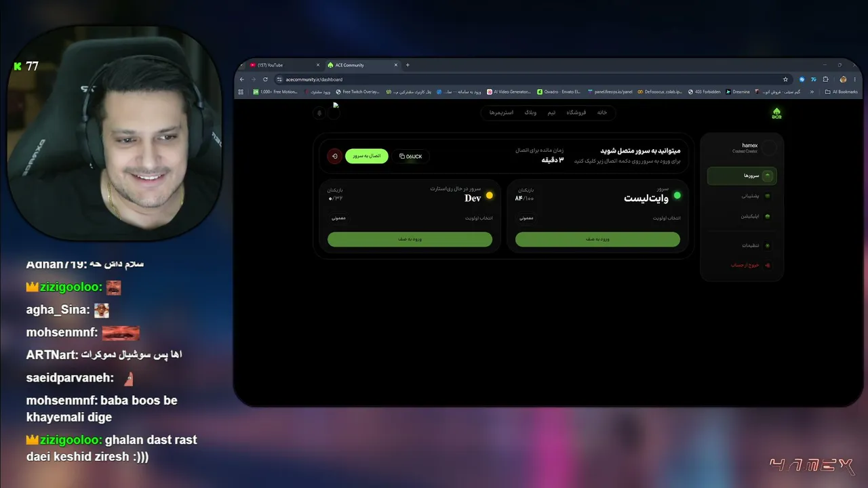Bookmark this page with the star icon
The width and height of the screenshot is (868, 488).
(785, 79)
